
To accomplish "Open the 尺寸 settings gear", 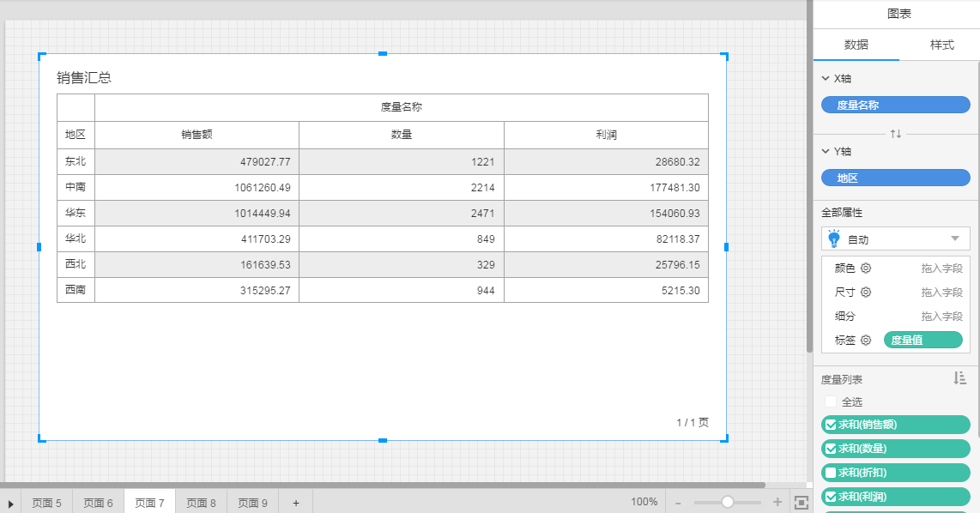I will click(x=866, y=293).
